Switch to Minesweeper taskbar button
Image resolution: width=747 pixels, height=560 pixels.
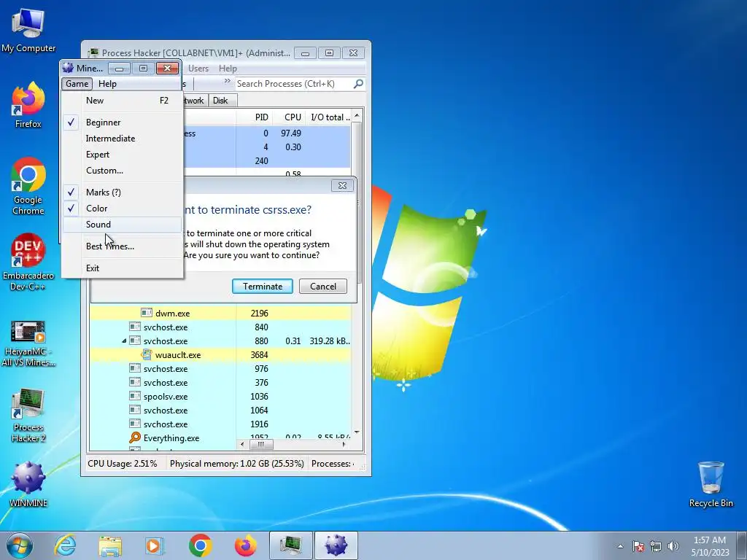(336, 545)
